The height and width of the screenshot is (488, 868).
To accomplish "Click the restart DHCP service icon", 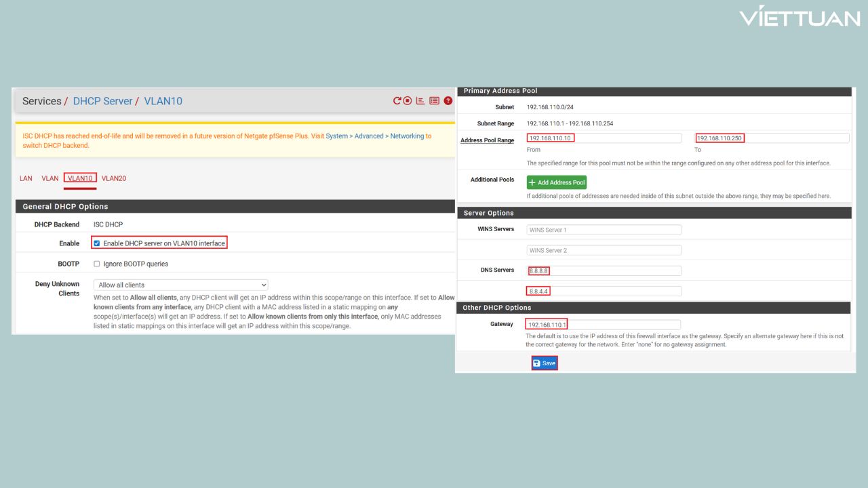I will point(397,101).
